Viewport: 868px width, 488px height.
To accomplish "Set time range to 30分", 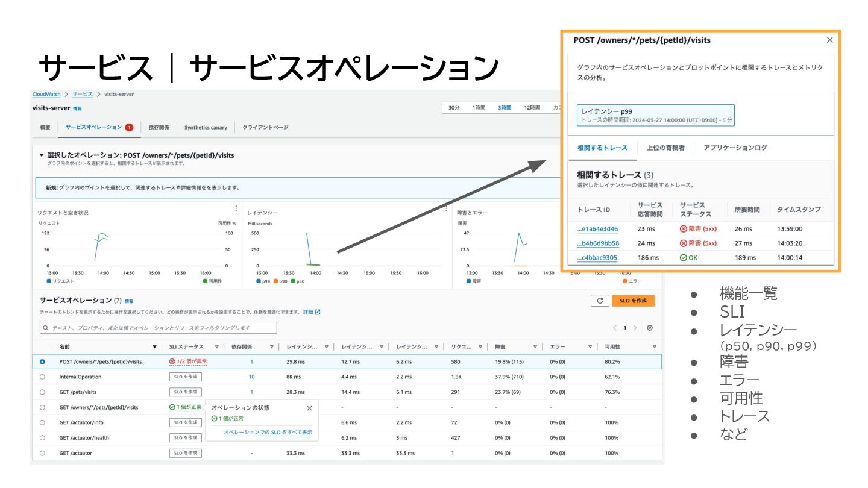I will tap(454, 107).
